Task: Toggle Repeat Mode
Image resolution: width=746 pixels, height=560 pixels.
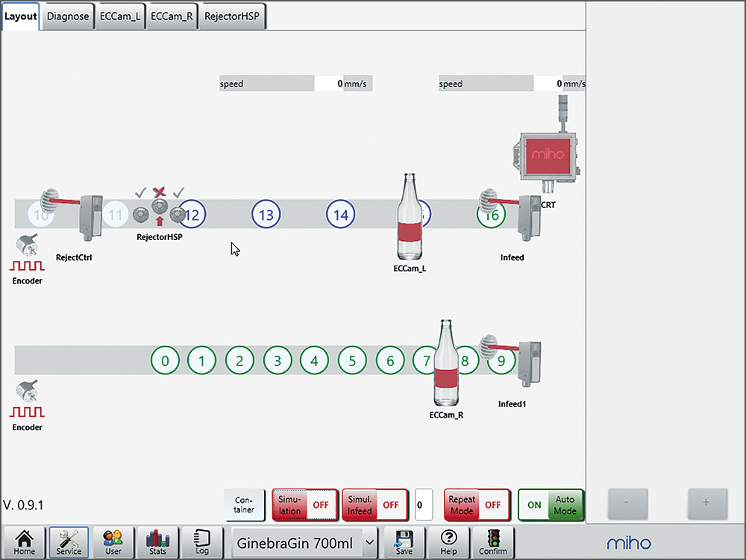Action: (x=477, y=505)
